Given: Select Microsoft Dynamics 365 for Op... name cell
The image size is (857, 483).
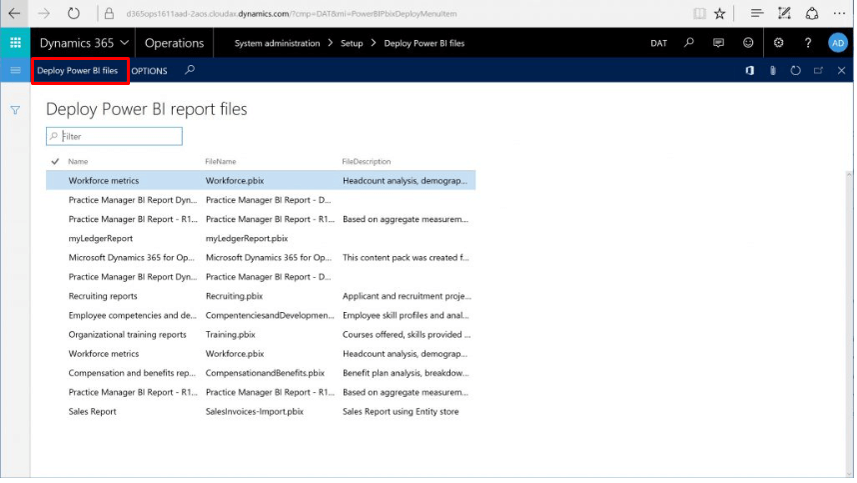Looking at the screenshot, I should tap(131, 257).
